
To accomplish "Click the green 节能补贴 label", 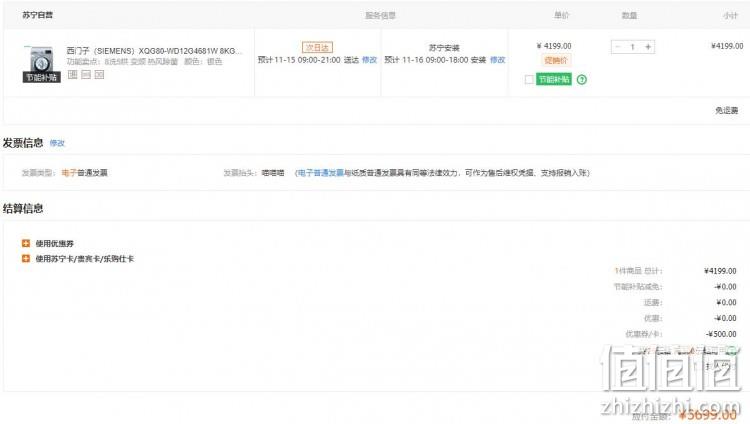I will click(554, 79).
